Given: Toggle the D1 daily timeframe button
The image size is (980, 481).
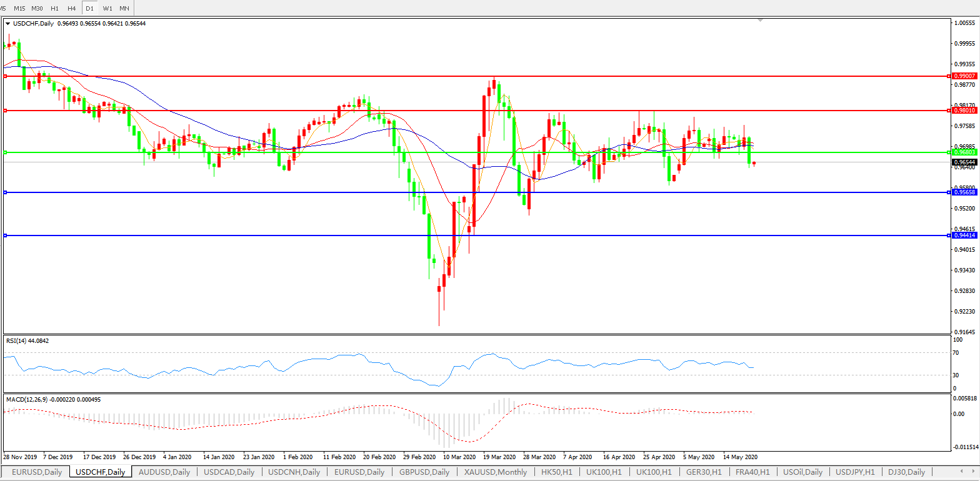Looking at the screenshot, I should pyautogui.click(x=89, y=8).
